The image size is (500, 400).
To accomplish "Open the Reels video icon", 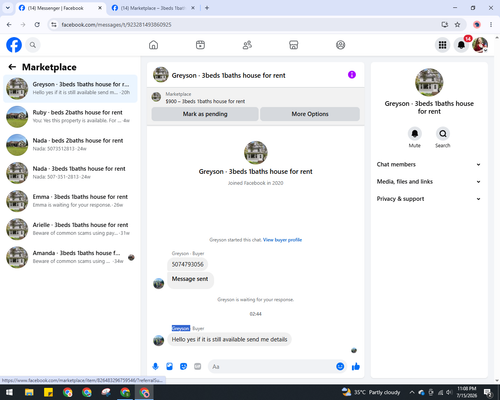I will (x=200, y=45).
